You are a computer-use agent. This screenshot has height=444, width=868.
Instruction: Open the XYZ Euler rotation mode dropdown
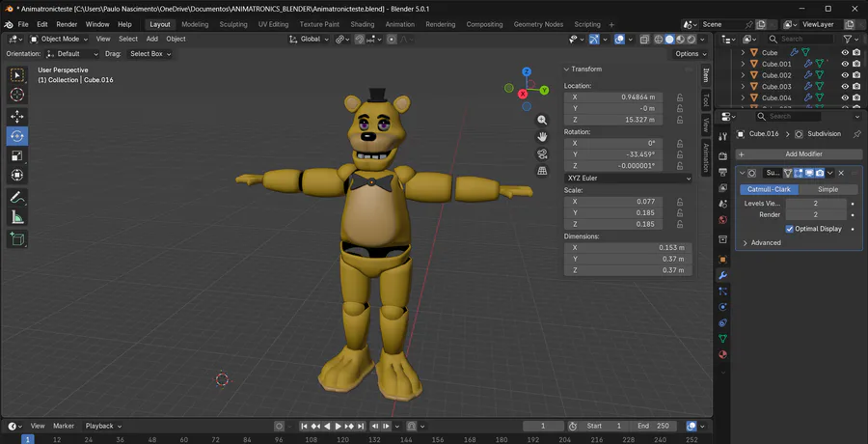tap(628, 179)
